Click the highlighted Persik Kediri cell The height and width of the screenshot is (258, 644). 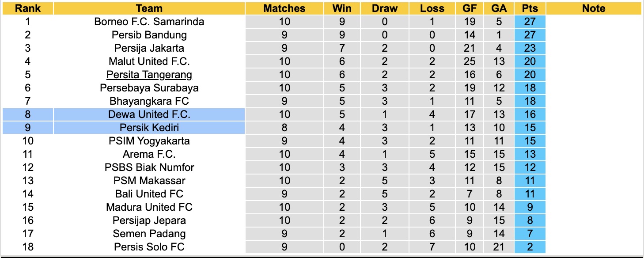point(149,128)
